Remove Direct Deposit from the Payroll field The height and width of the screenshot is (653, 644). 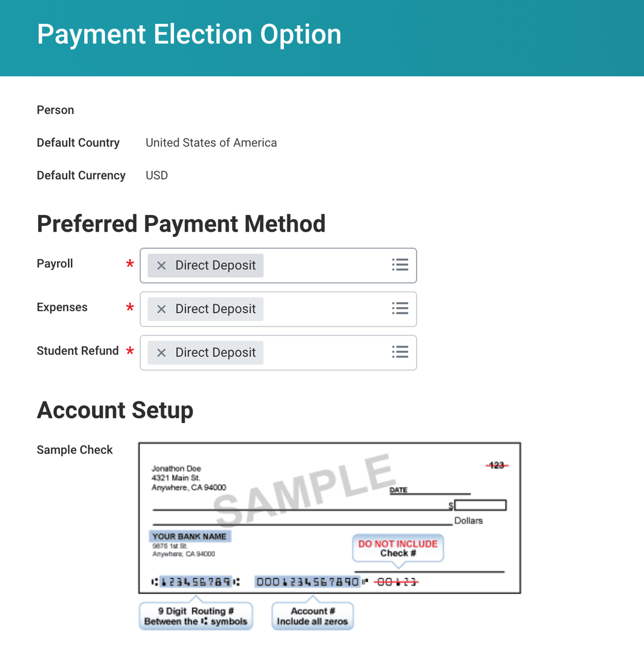160,265
